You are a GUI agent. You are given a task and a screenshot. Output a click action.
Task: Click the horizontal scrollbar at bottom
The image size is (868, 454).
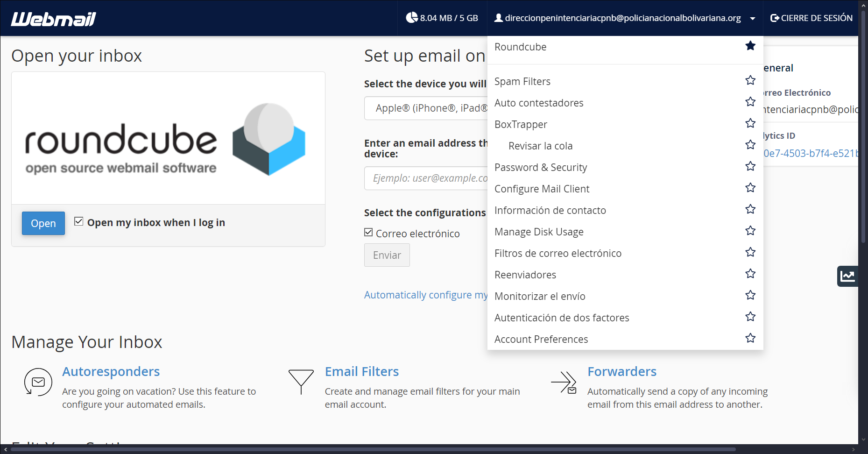[374, 449]
